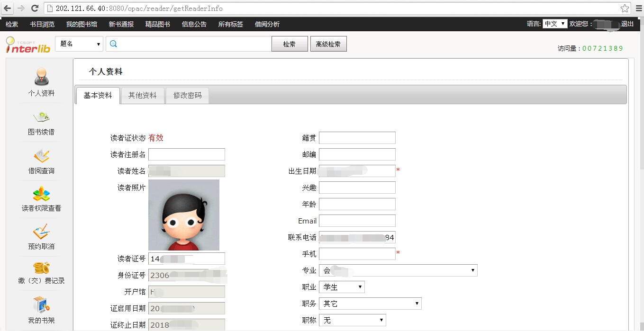Click the 读者证号 input field
This screenshot has width=644, height=331.
point(187,259)
